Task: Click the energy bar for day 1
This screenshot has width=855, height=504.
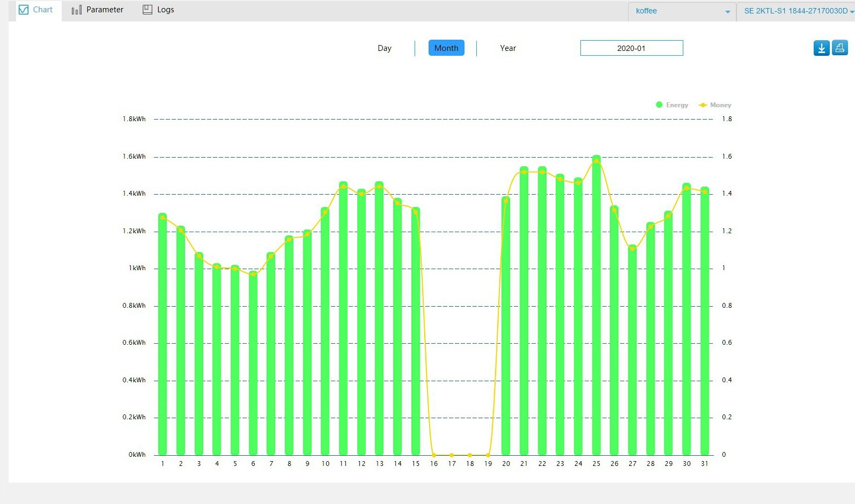Action: tap(163, 334)
